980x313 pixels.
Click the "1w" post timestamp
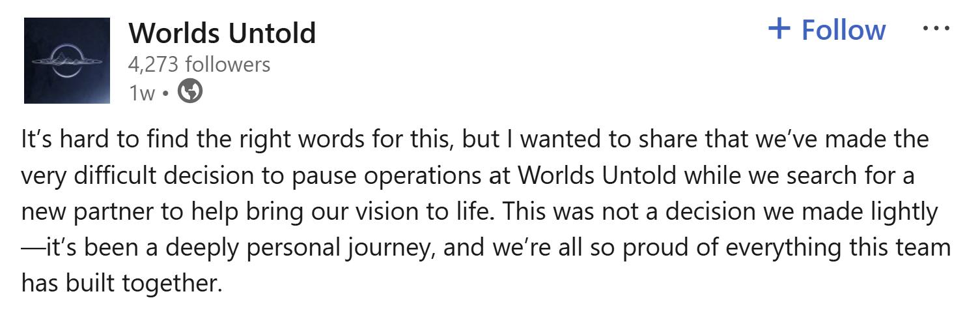tap(141, 93)
